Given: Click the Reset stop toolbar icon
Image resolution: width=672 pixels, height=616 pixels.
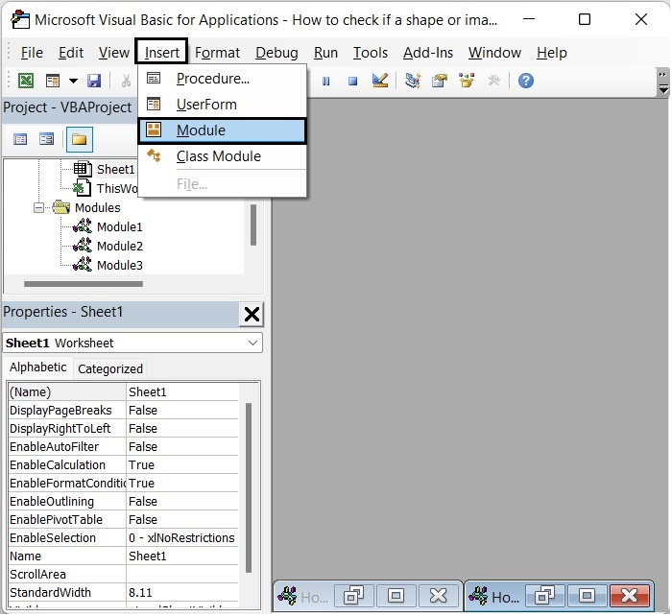Looking at the screenshot, I should click(x=352, y=81).
